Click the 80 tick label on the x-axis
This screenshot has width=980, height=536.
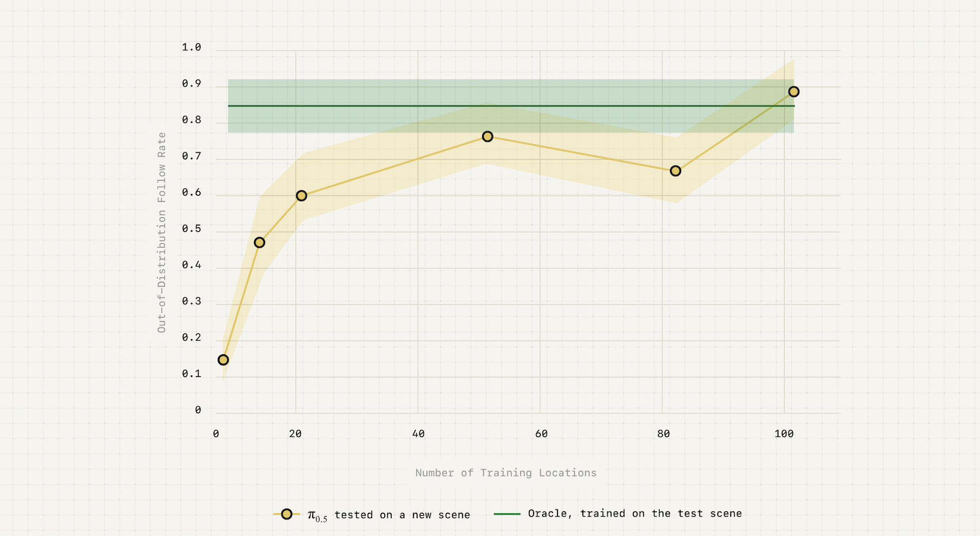(663, 434)
